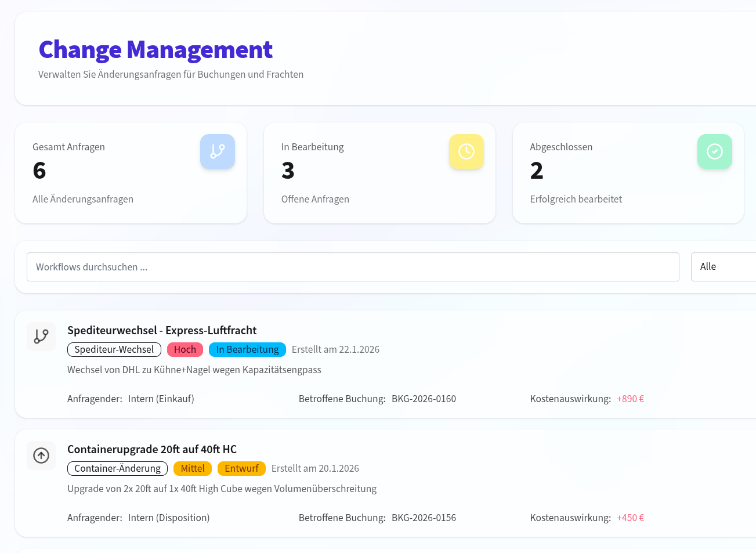This screenshot has width=756, height=553.
Task: Open the Spediteurwechsel Express-Luftfracht workflow
Action: 162,330
